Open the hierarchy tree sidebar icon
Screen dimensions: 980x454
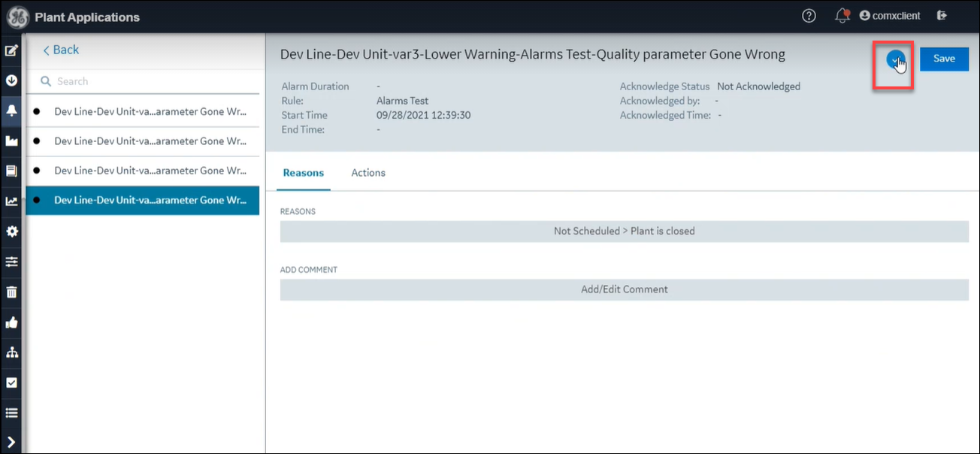click(11, 352)
